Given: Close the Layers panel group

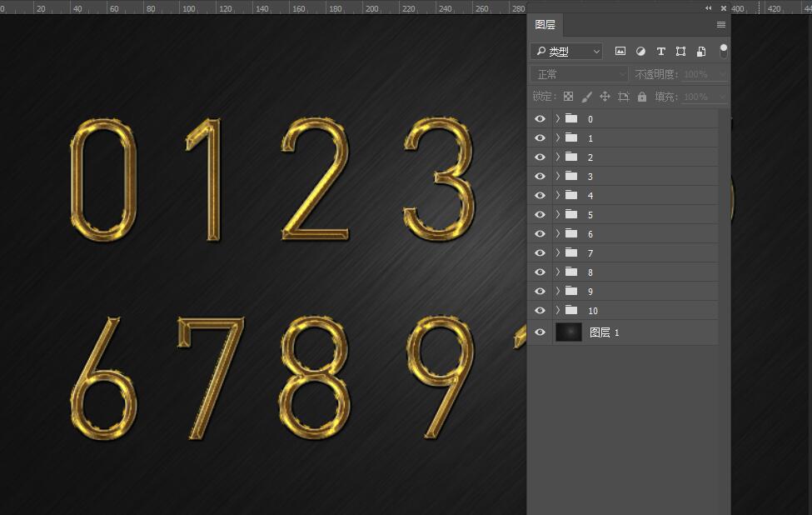Looking at the screenshot, I should point(724,8).
